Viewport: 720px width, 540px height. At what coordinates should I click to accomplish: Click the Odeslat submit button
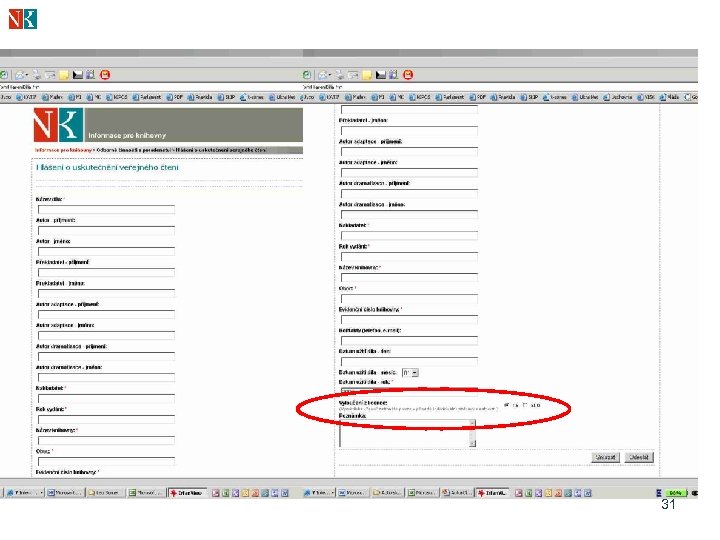tap(639, 457)
